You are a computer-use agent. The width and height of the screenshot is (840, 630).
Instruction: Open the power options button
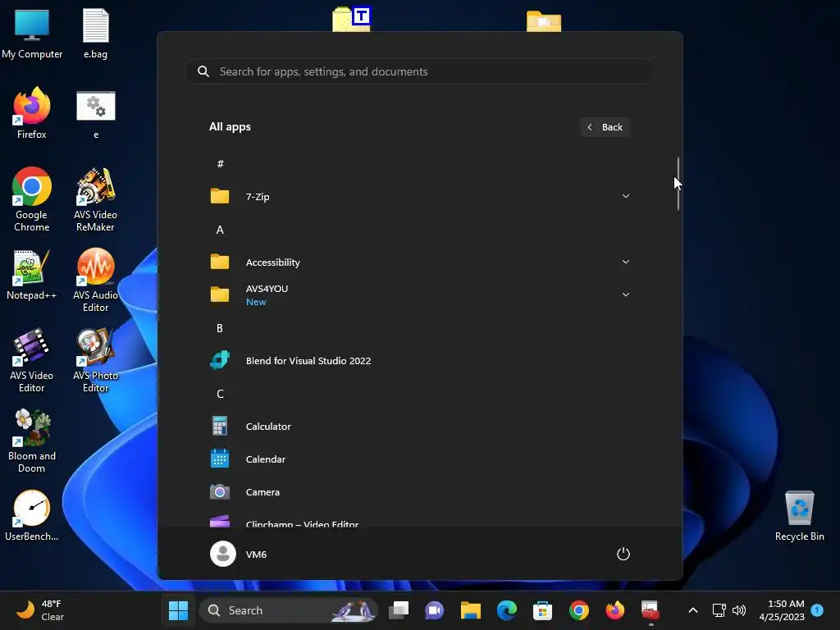click(623, 554)
